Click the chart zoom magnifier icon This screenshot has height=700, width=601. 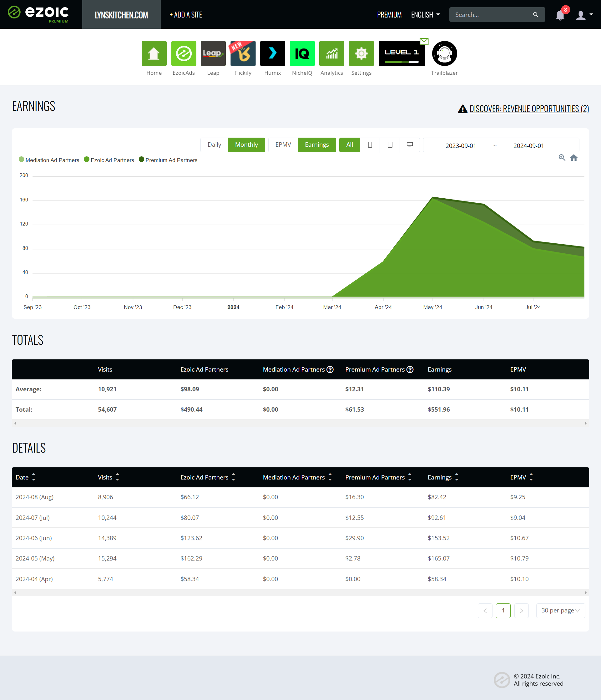(562, 157)
